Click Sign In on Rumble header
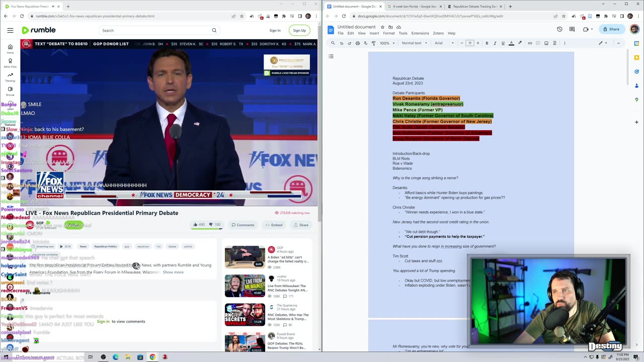Image resolution: width=644 pixels, height=362 pixels. (275, 30)
